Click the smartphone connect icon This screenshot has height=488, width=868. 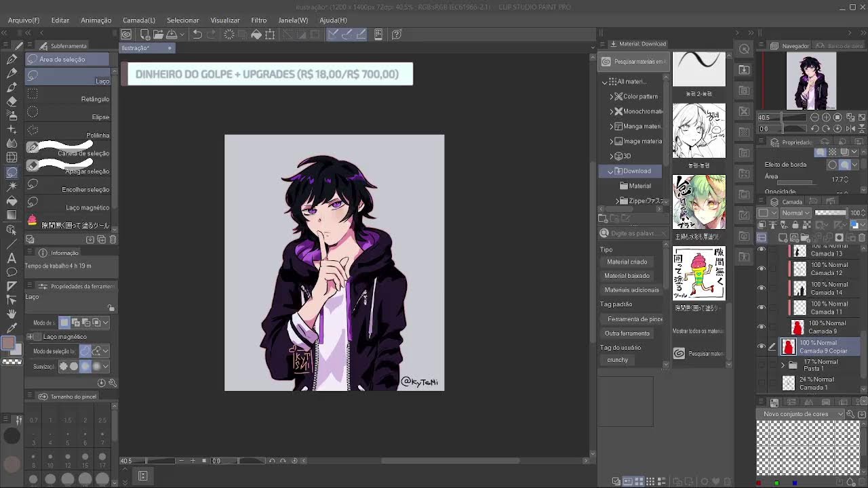point(378,34)
